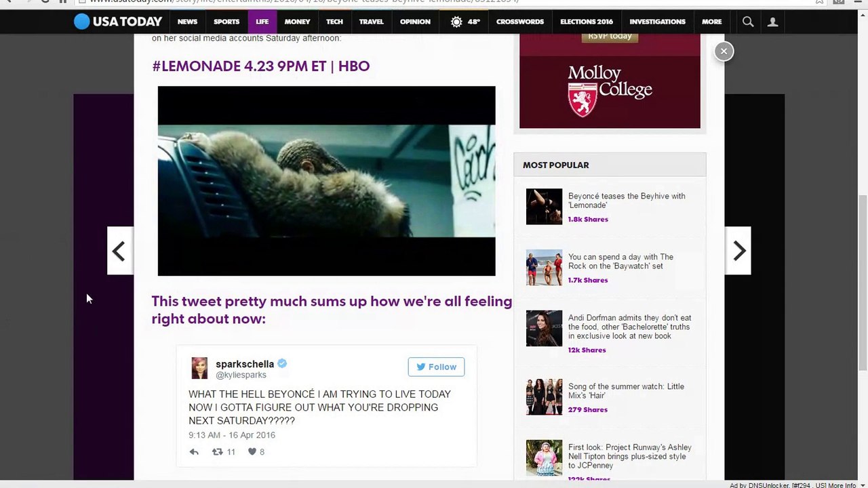Retweet the sparkschella tweet
868x488 pixels.
click(218, 452)
